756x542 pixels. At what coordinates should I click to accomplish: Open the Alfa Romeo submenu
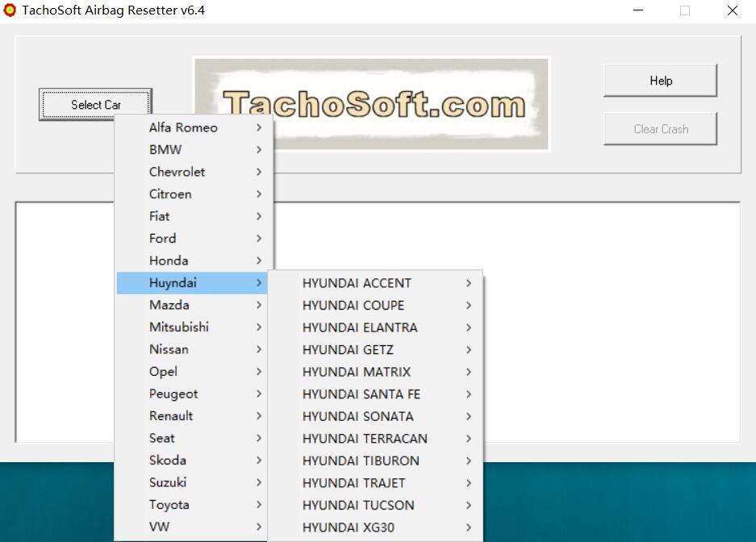pos(192,127)
